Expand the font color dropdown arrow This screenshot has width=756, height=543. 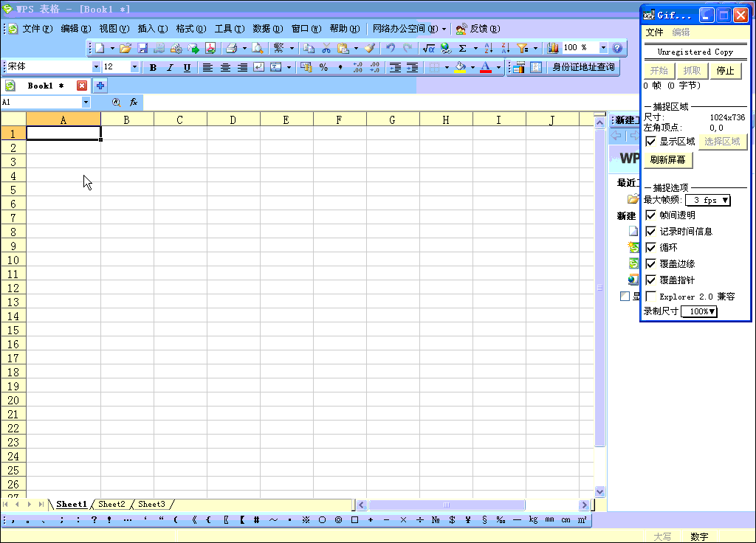pos(498,67)
